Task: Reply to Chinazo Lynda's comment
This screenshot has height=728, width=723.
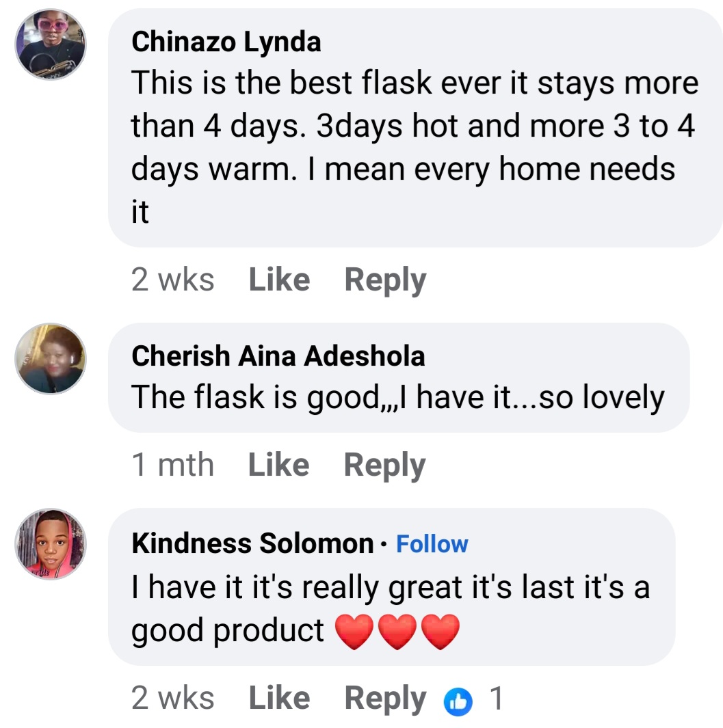Action: [385, 280]
